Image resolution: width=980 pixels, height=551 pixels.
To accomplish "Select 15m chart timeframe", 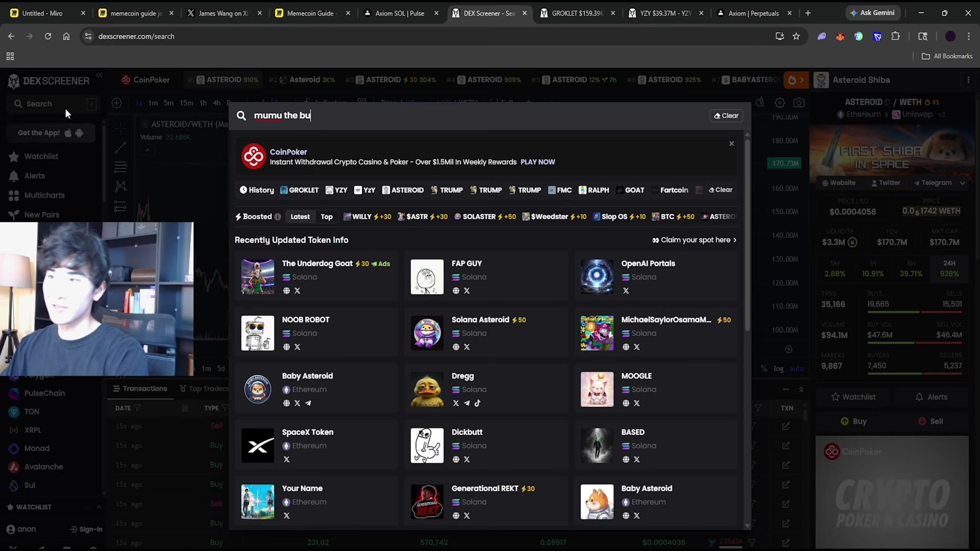I will click(186, 103).
